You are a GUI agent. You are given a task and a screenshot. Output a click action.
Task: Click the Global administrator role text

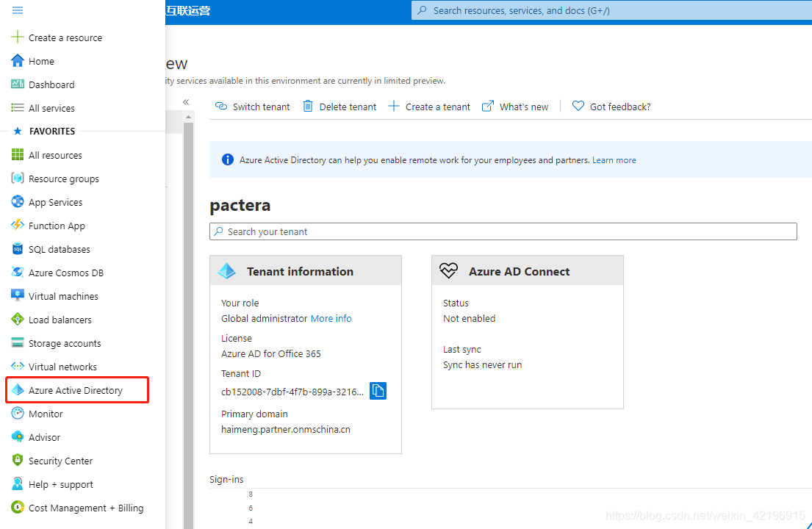264,318
